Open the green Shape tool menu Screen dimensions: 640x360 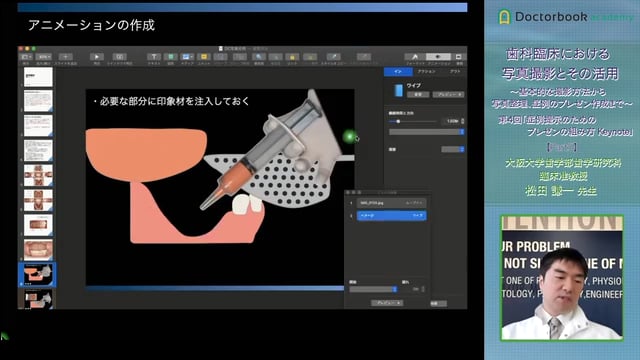171,57
